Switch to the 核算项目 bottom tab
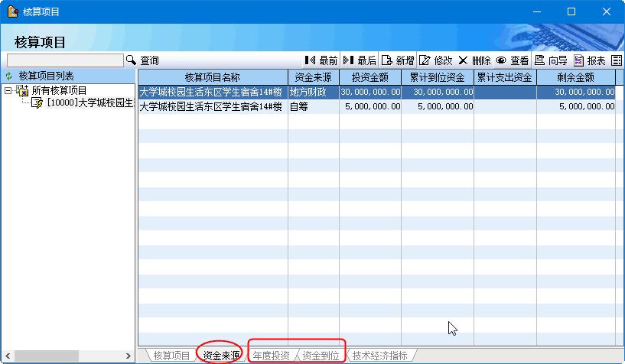Screen dimensions: 625x364 tap(171, 356)
